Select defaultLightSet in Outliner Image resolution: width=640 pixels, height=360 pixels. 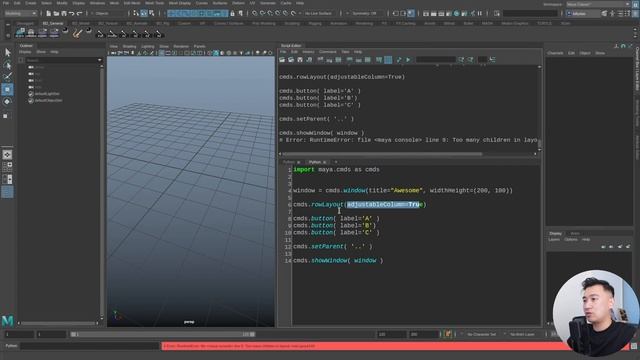point(47,94)
